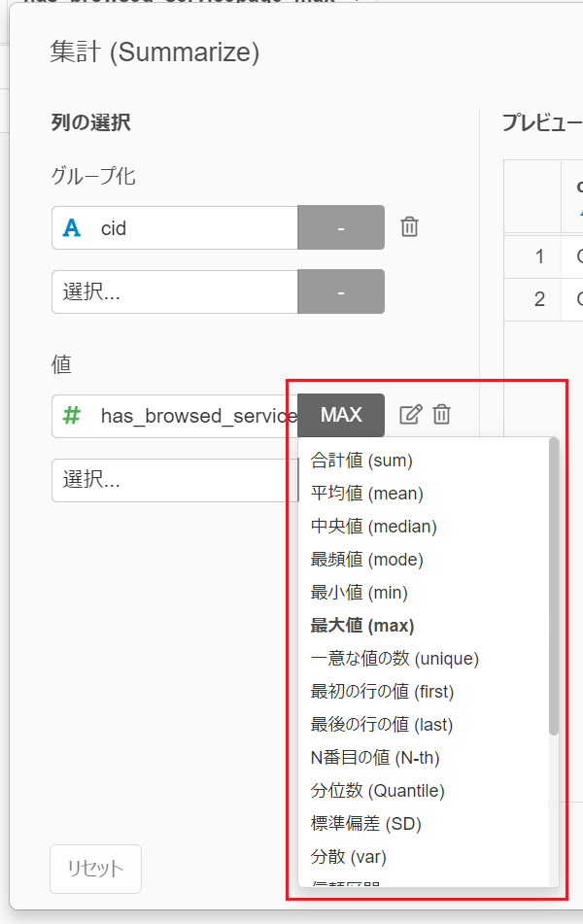This screenshot has height=924, width=583.
Task: Choose 合計値 (sum) from the list
Action: [x=361, y=461]
